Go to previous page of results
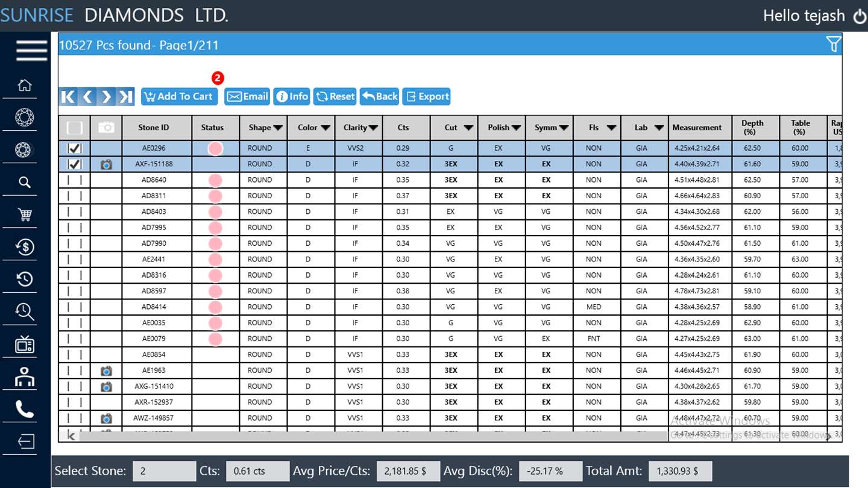This screenshot has height=488, width=868. tap(87, 96)
